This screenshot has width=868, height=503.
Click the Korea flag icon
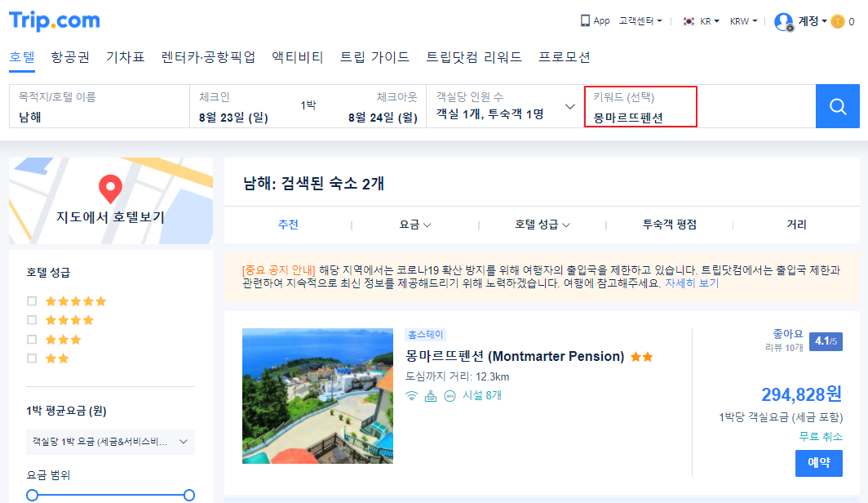coord(688,21)
